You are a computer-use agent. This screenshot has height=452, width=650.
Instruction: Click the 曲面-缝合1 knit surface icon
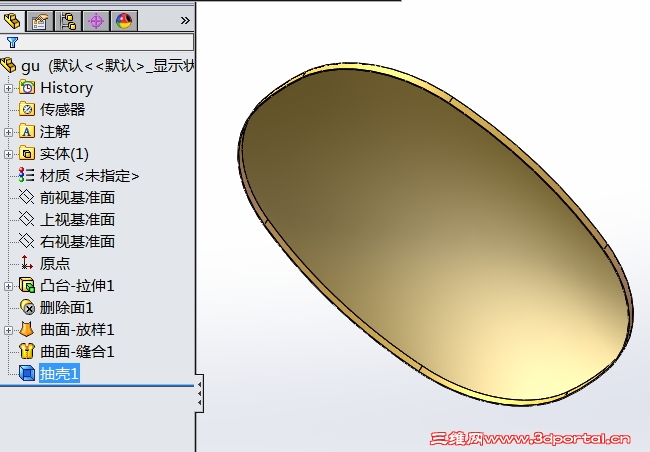point(27,351)
